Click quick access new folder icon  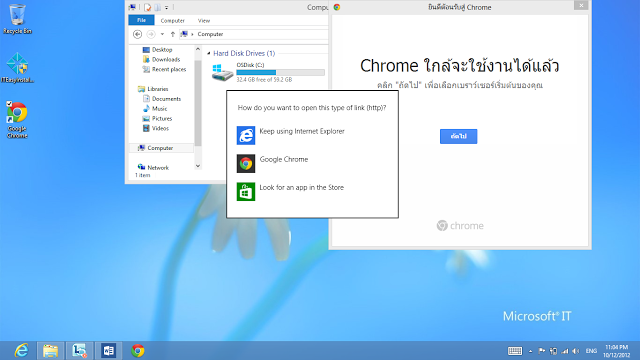coord(157,7)
